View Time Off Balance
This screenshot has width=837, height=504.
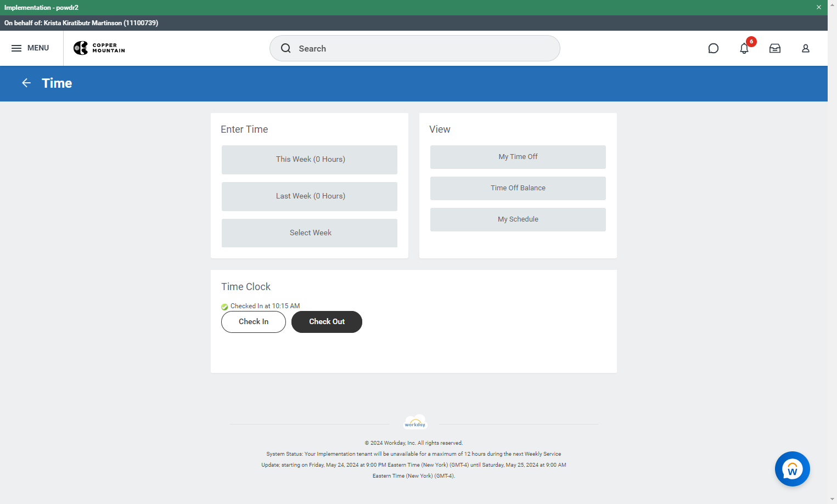coord(518,188)
